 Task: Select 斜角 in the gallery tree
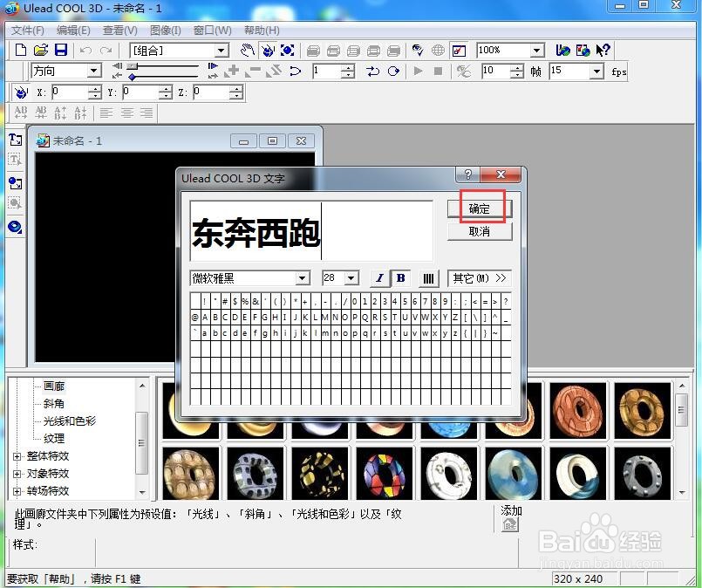point(54,404)
